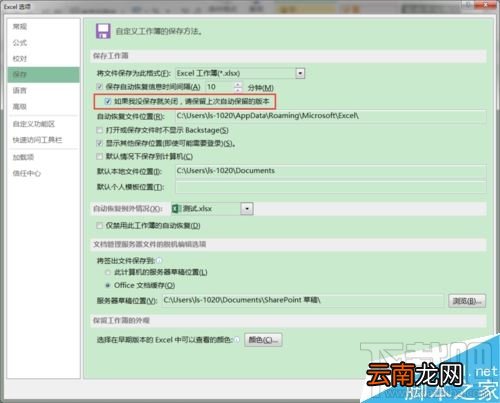Open the 测试.xlsx workbook dropdown arrow
This screenshot has height=403, width=500.
click(247, 209)
